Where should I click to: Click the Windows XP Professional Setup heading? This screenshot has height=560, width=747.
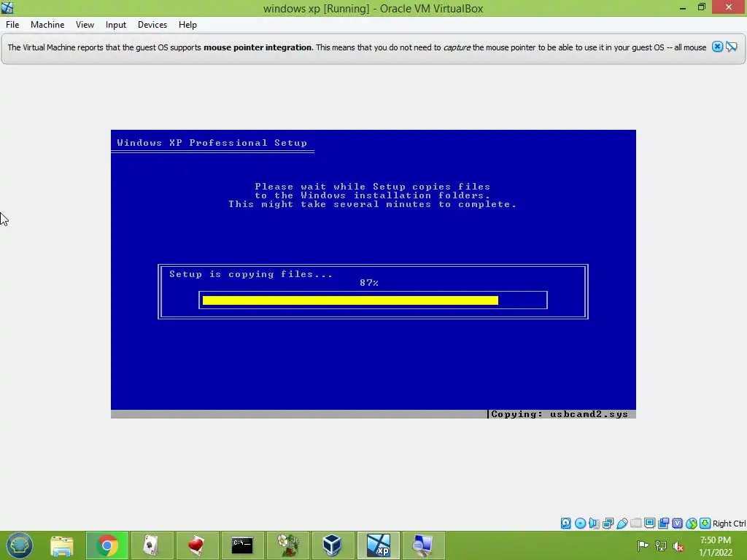coord(212,143)
